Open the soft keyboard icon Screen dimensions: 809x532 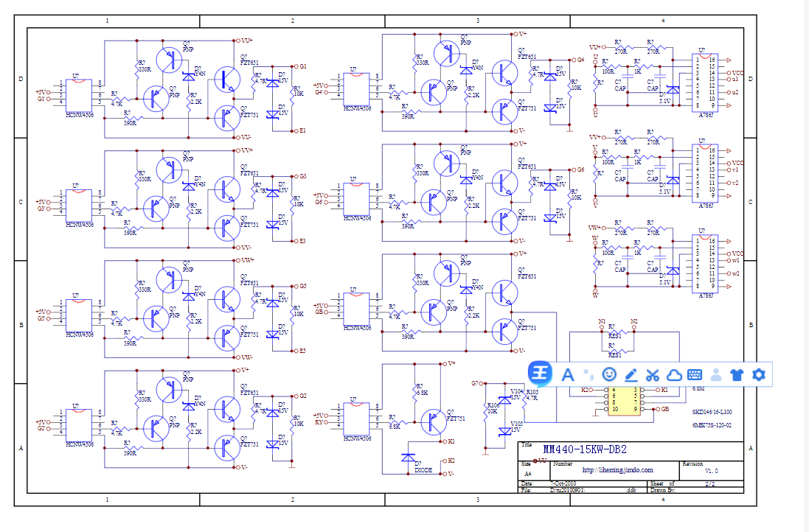point(694,374)
